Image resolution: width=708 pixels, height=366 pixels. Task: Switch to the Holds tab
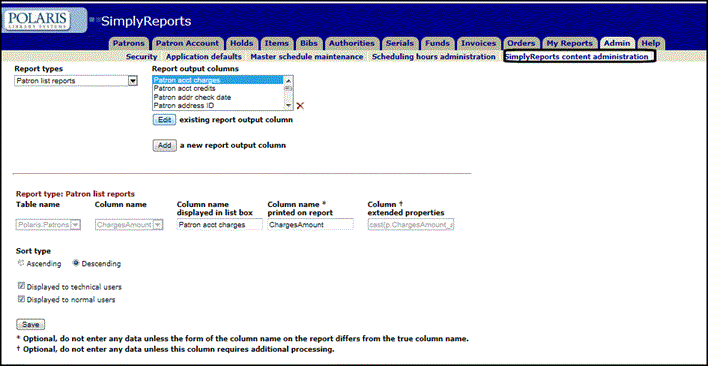pyautogui.click(x=242, y=43)
